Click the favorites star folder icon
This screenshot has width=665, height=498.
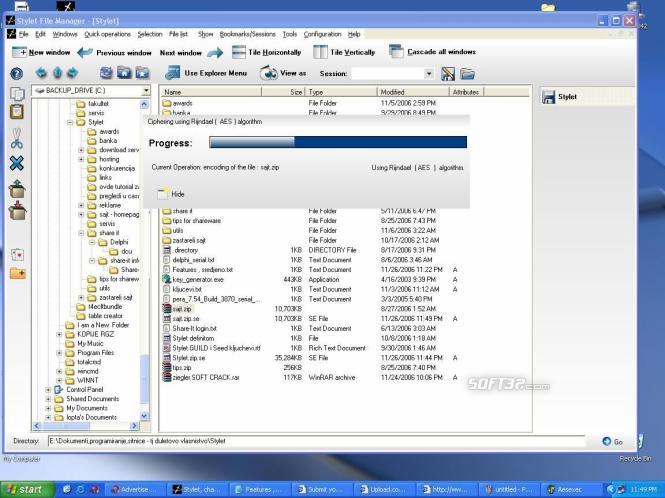click(x=142, y=73)
